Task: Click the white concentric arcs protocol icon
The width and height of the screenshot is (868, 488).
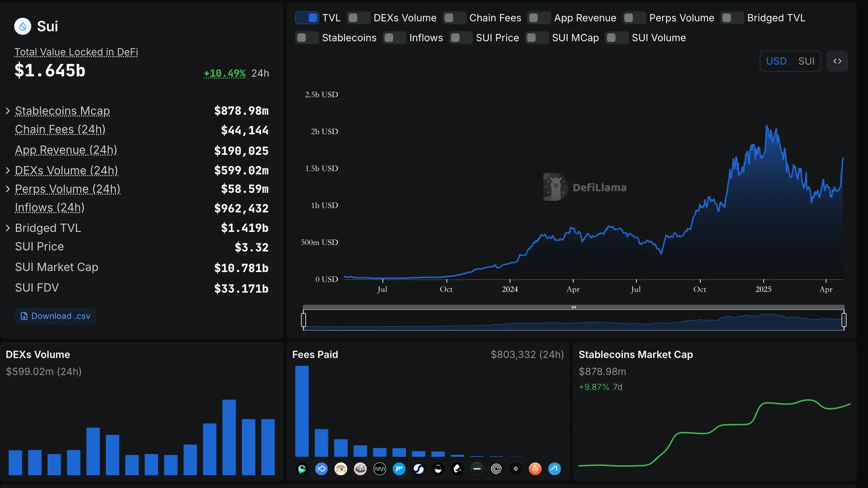Action: 496,469
